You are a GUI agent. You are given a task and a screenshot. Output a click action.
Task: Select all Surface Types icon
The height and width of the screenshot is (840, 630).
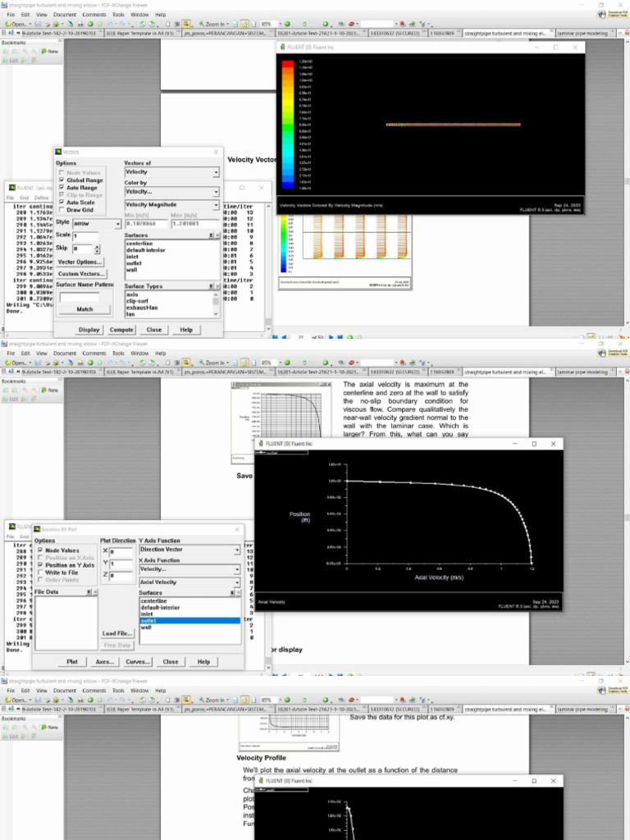point(212,286)
